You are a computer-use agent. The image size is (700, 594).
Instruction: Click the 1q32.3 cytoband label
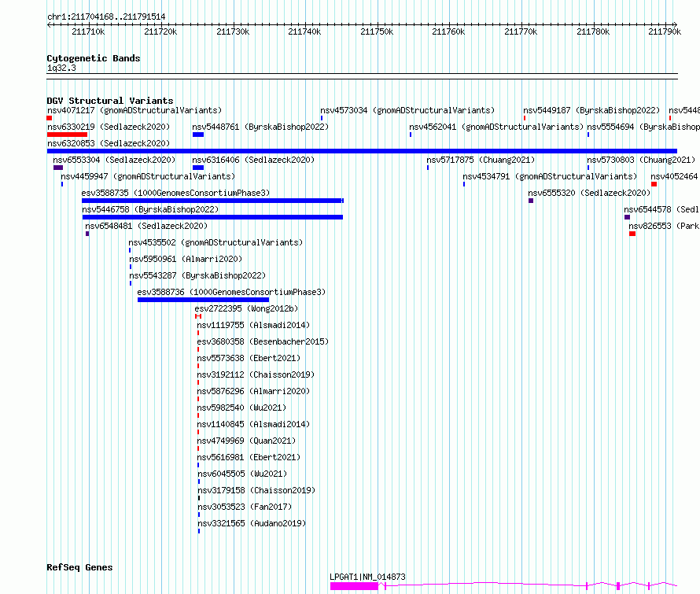click(61, 68)
